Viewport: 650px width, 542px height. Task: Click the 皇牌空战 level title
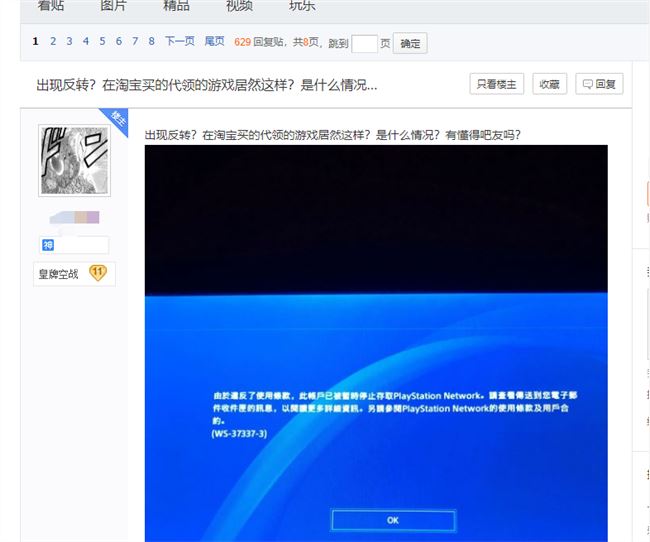click(x=58, y=274)
